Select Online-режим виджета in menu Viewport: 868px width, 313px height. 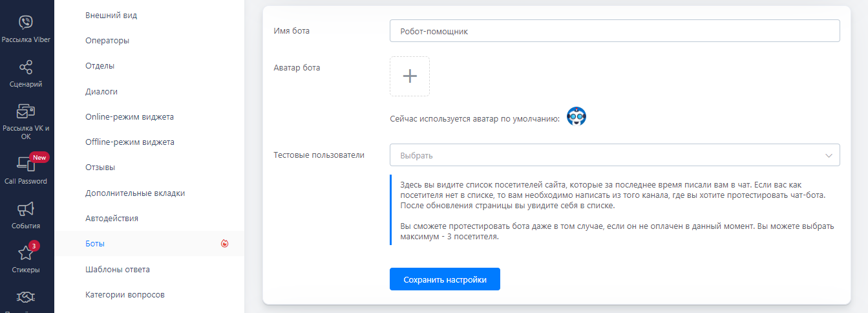pos(129,117)
